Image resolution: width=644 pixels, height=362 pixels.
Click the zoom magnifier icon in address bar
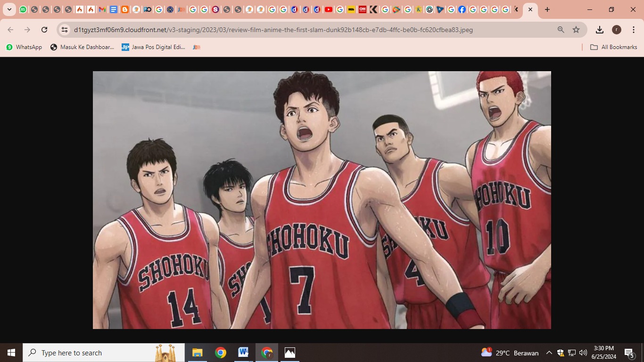(561, 30)
